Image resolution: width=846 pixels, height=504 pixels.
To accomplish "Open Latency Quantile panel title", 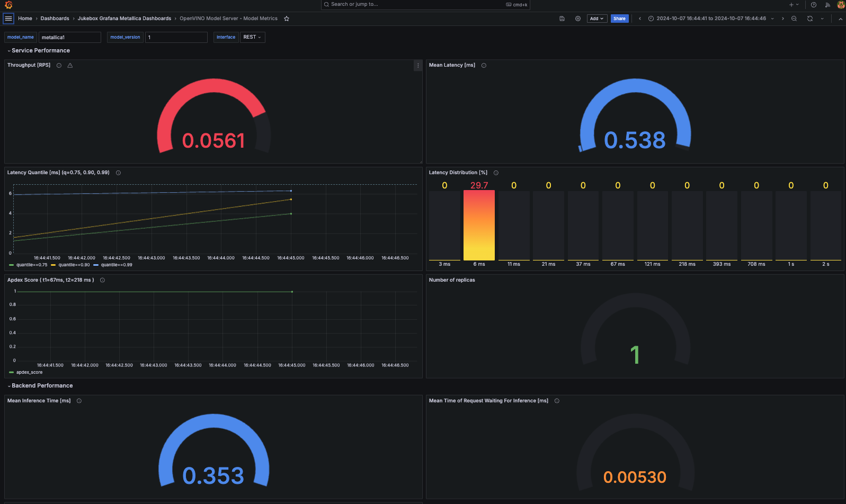I will click(58, 173).
